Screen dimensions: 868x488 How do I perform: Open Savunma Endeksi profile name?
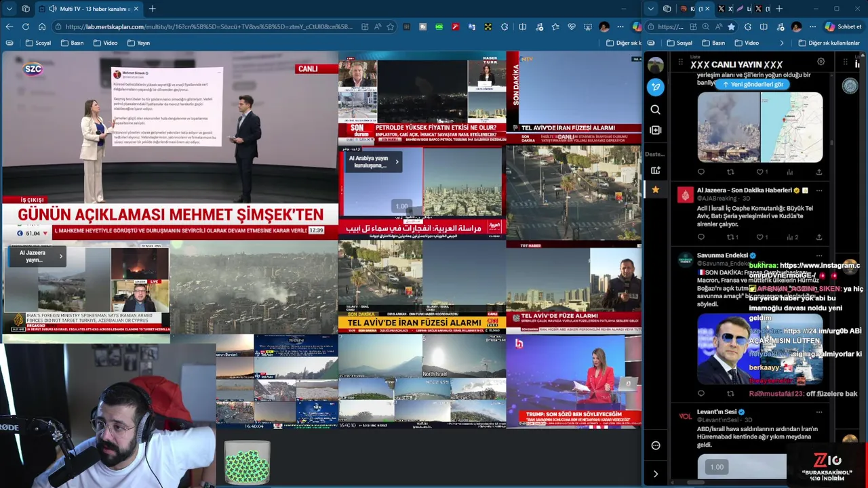tap(722, 255)
